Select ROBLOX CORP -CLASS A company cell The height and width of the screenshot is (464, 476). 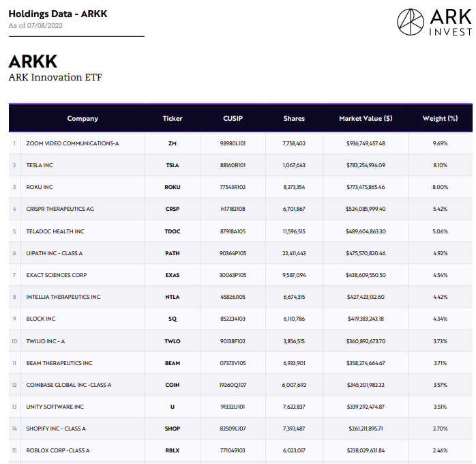coord(58,450)
